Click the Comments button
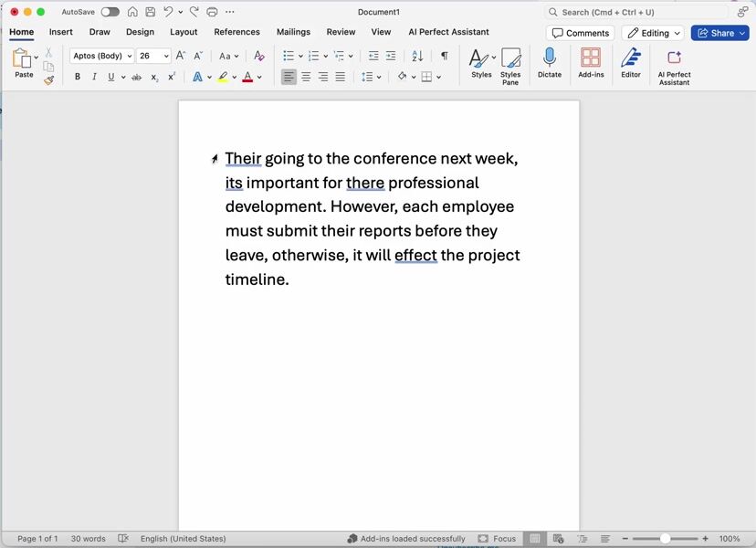Image resolution: width=756 pixels, height=548 pixels. (x=580, y=33)
